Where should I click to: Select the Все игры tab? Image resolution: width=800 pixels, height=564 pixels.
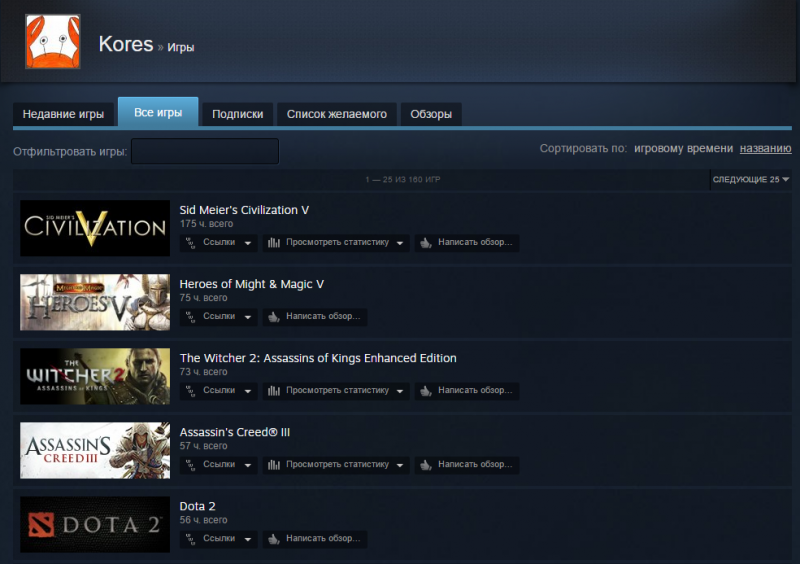[158, 112]
